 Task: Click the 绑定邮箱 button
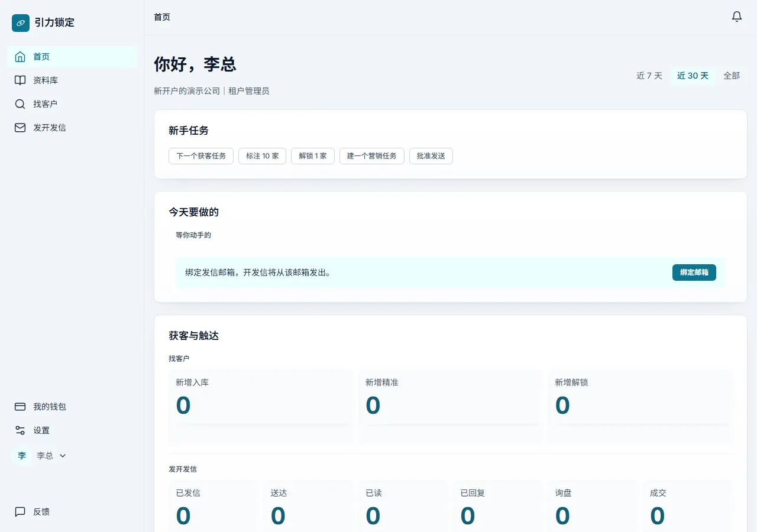click(694, 273)
